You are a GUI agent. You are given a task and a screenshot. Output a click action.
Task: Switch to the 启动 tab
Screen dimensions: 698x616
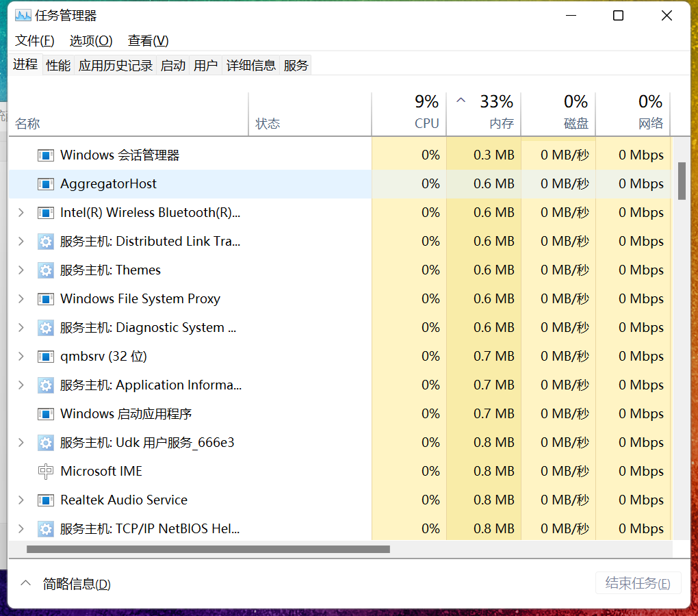(172, 66)
